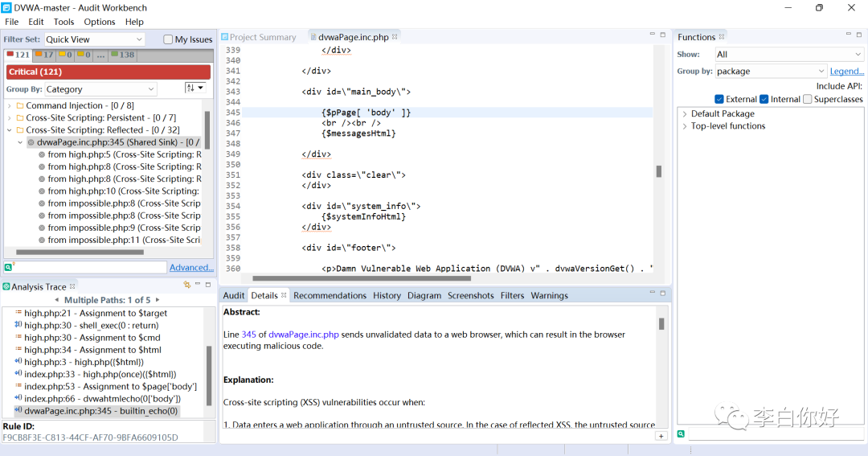Screen dimensions: 868x456
Task: Collapse the dvwaPage.inc.php:345 Shared Sink node
Action: click(x=20, y=142)
